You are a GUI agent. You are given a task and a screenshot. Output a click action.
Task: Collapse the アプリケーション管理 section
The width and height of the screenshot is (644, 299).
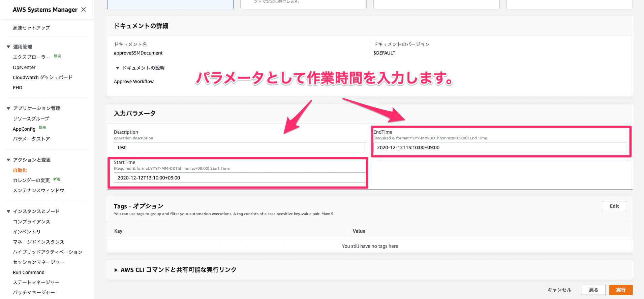point(8,108)
